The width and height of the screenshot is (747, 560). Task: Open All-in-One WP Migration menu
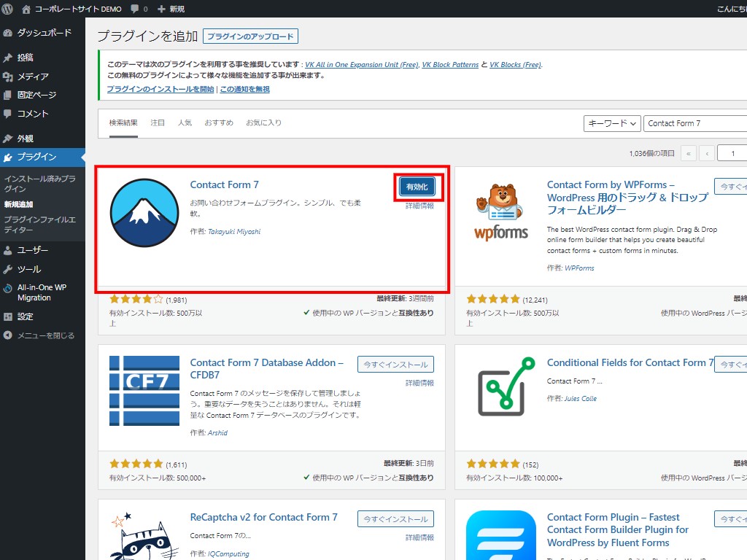pyautogui.click(x=42, y=292)
